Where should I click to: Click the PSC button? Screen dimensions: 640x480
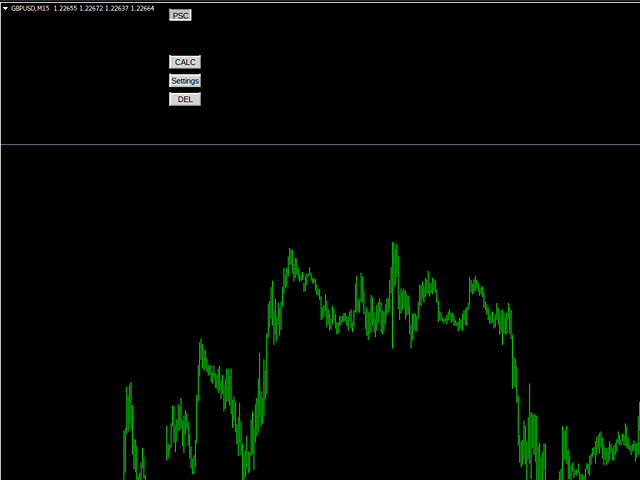tap(180, 16)
